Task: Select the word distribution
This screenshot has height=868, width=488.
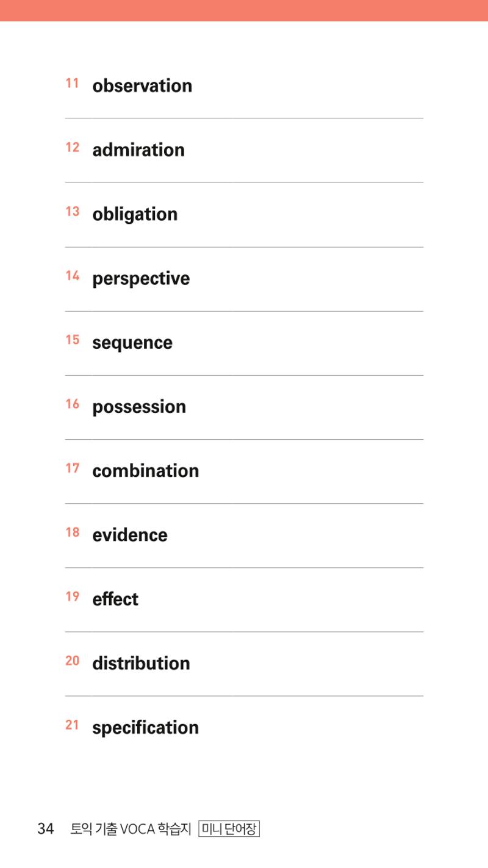Action: (141, 663)
